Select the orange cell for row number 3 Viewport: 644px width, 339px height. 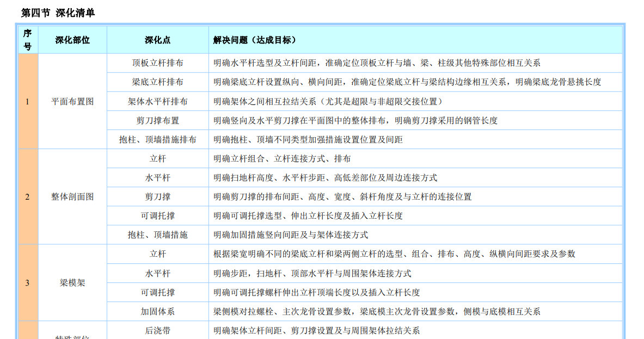click(x=28, y=282)
